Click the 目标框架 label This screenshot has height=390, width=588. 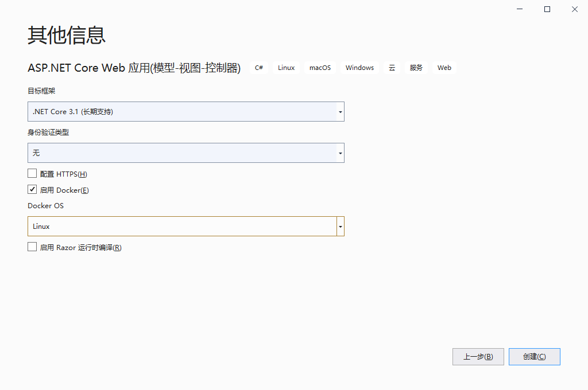click(41, 91)
